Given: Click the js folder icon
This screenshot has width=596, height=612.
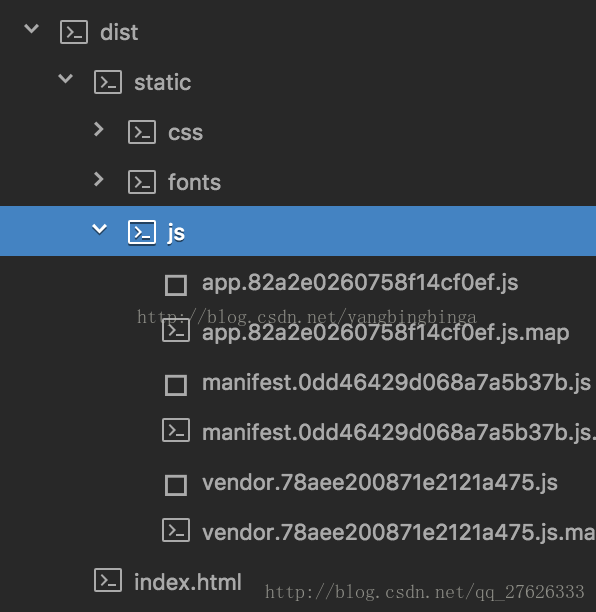Looking at the screenshot, I should (142, 233).
